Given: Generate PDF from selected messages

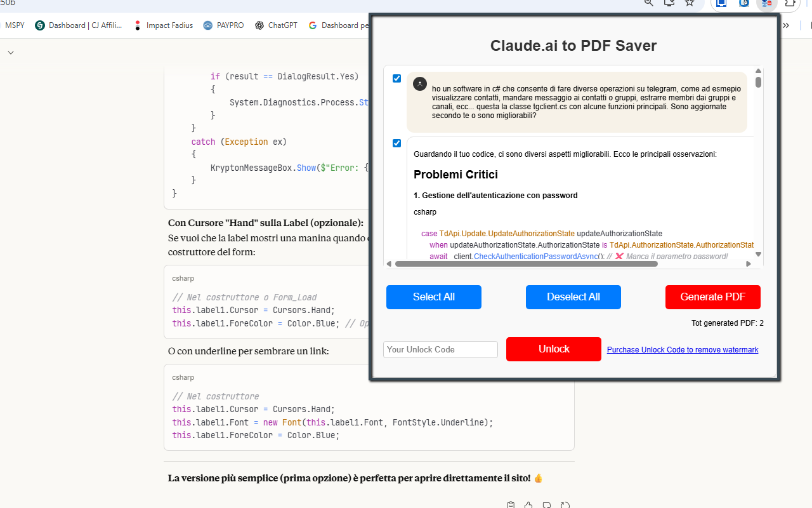Looking at the screenshot, I should [x=712, y=297].
